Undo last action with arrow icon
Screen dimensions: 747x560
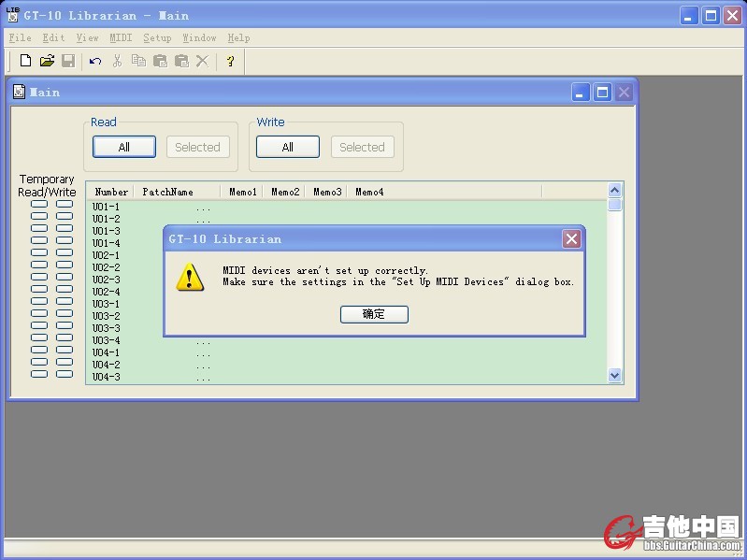click(x=95, y=61)
